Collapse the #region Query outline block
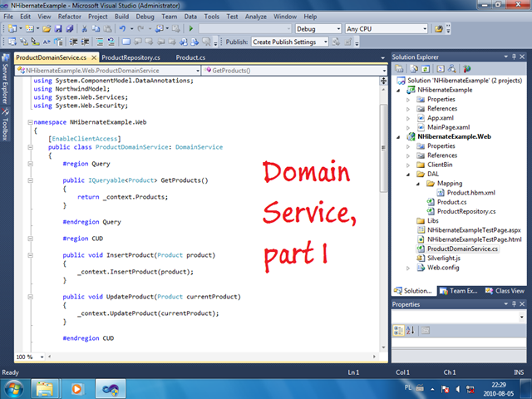This screenshot has width=532, height=399. tap(30, 164)
